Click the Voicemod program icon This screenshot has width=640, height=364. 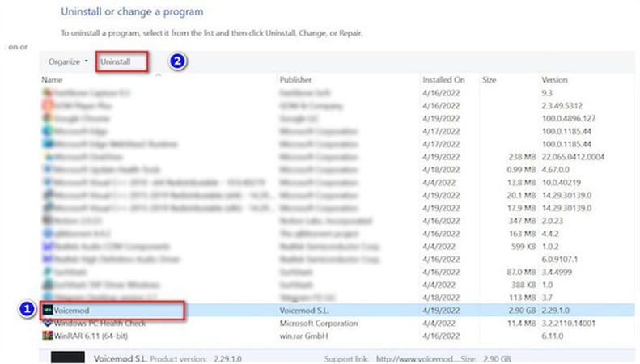point(48,310)
